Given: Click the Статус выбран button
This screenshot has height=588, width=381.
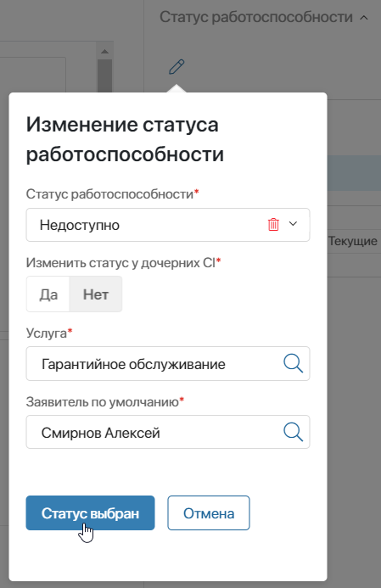Looking at the screenshot, I should tap(90, 513).
